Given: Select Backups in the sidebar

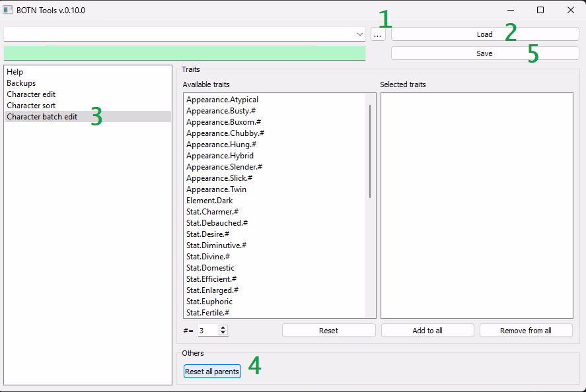Looking at the screenshot, I should [x=21, y=83].
